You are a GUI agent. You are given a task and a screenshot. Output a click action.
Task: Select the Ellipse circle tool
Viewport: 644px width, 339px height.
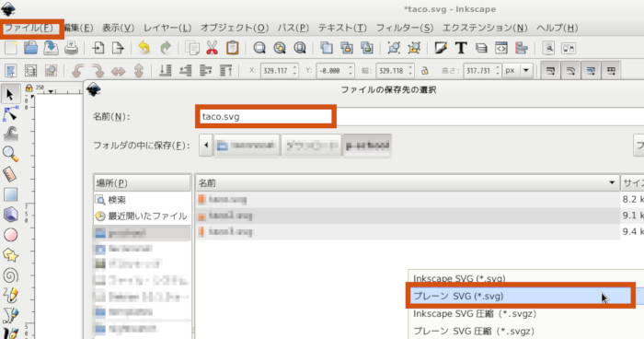[x=10, y=235]
